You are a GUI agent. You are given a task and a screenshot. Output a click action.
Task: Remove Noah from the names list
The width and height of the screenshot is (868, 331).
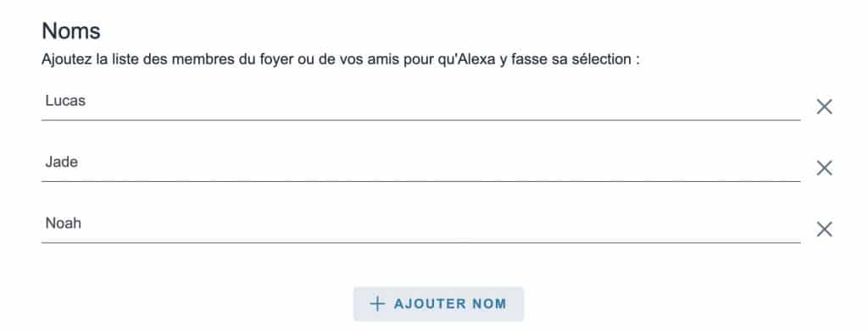(824, 229)
